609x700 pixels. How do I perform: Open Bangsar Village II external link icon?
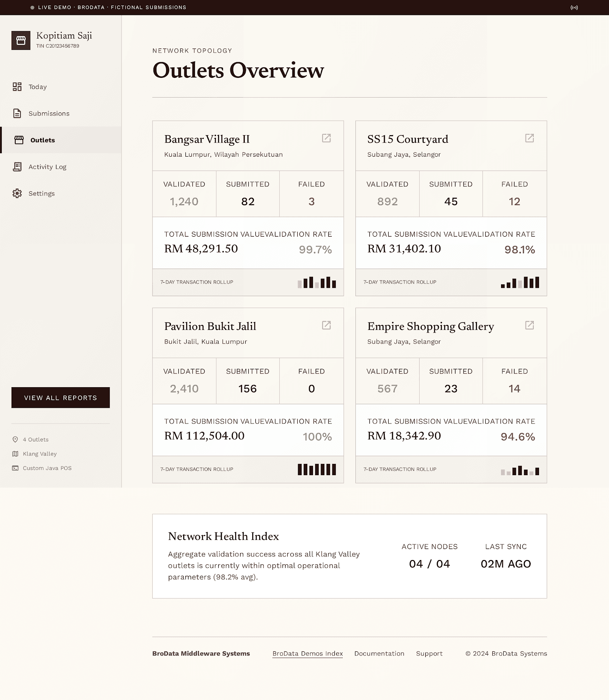click(326, 138)
